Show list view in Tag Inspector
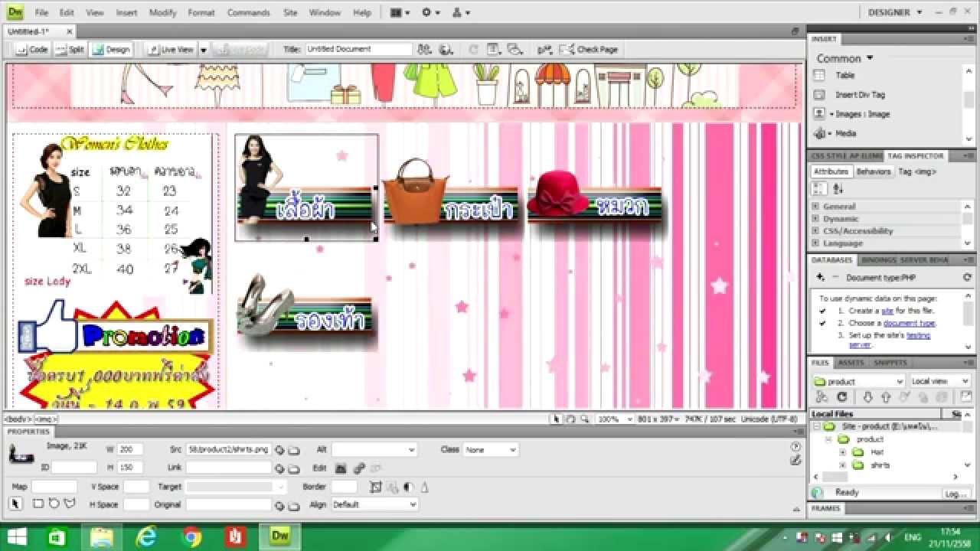980x551 pixels. click(x=838, y=188)
